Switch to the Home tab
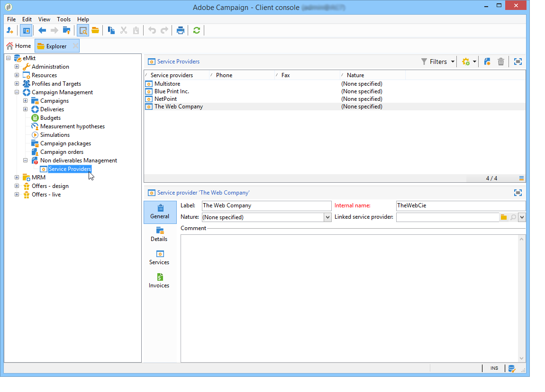Image resolution: width=545 pixels, height=392 pixels. point(19,46)
